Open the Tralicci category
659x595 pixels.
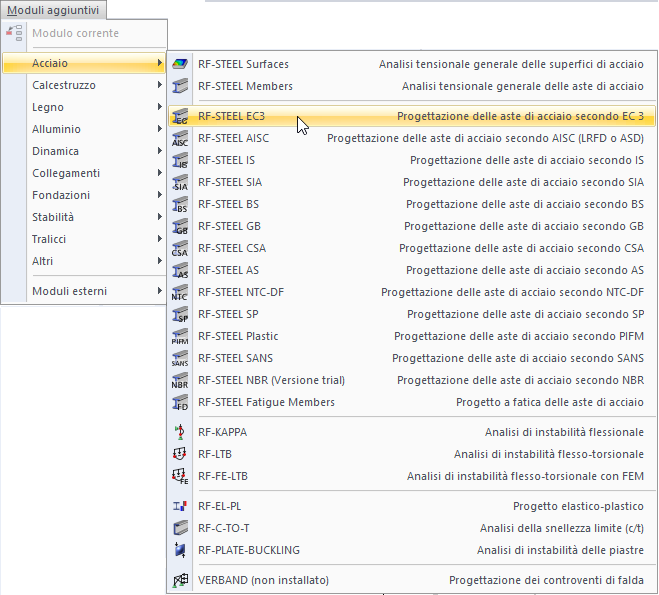tap(84, 239)
